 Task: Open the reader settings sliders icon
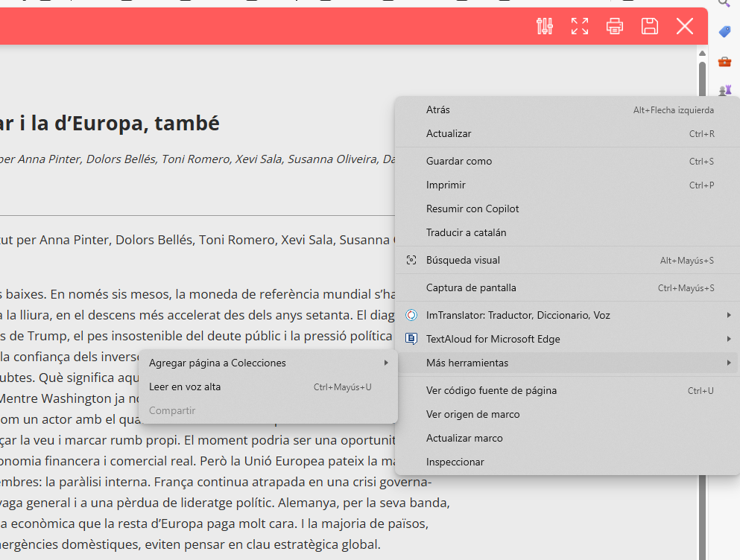[545, 27]
